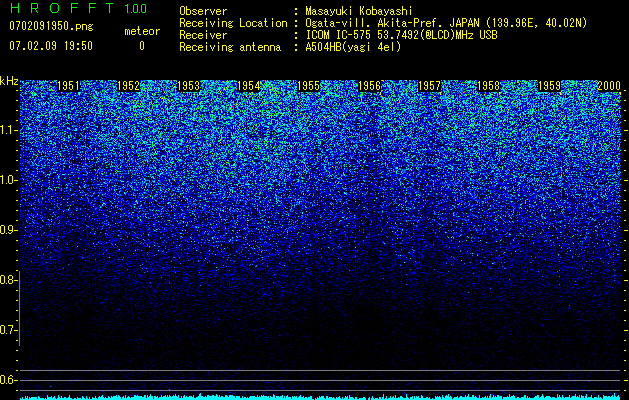Click the 1953 time marker

[189, 86]
